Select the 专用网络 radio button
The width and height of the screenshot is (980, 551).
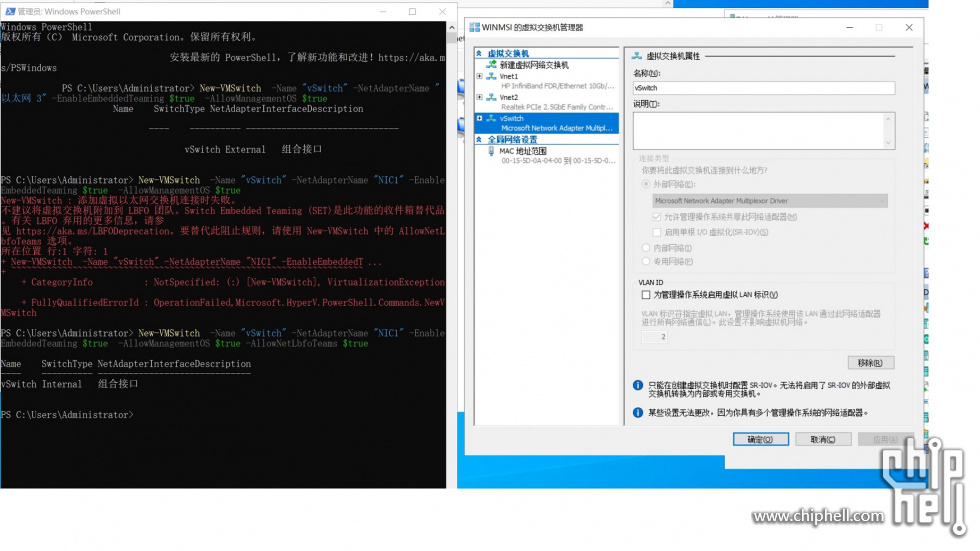point(646,261)
